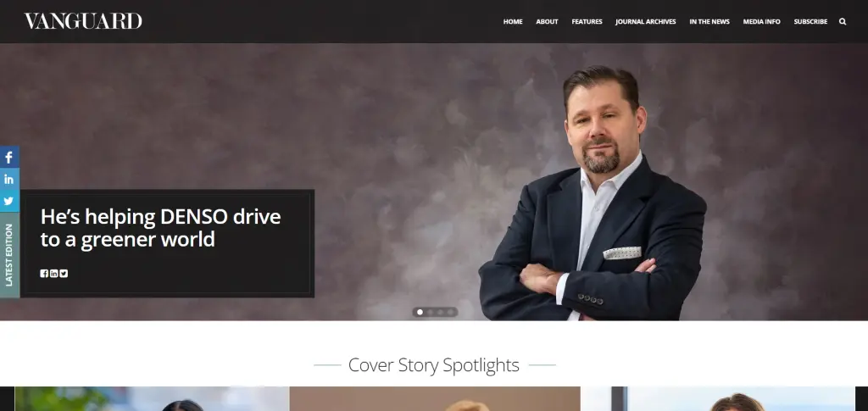Open the Latest Edition side tab
Viewport: 868px width, 411px height.
click(9, 255)
